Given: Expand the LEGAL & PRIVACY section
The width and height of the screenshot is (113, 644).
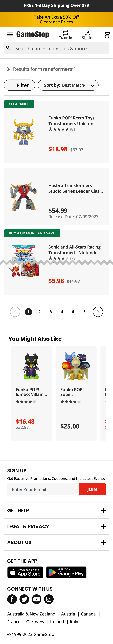Looking at the screenshot, I should point(56,527).
